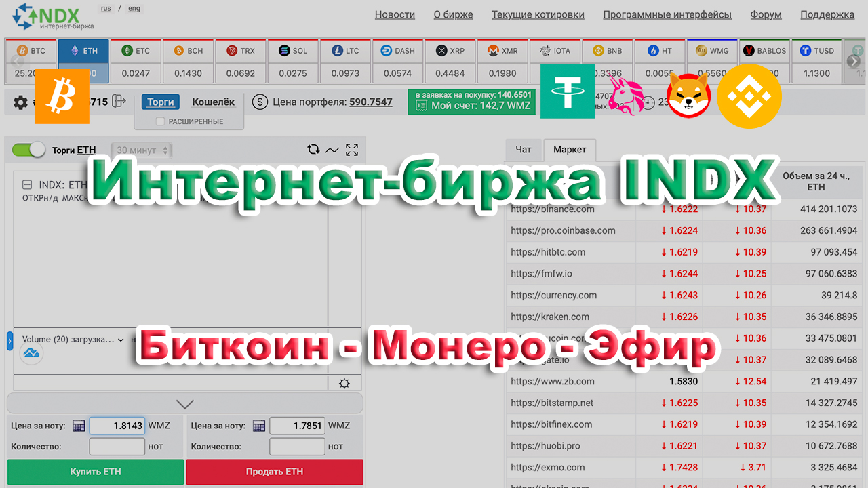Viewport: 868px width, 488px height.
Task: Open the Новости menu item
Action: pyautogui.click(x=395, y=14)
